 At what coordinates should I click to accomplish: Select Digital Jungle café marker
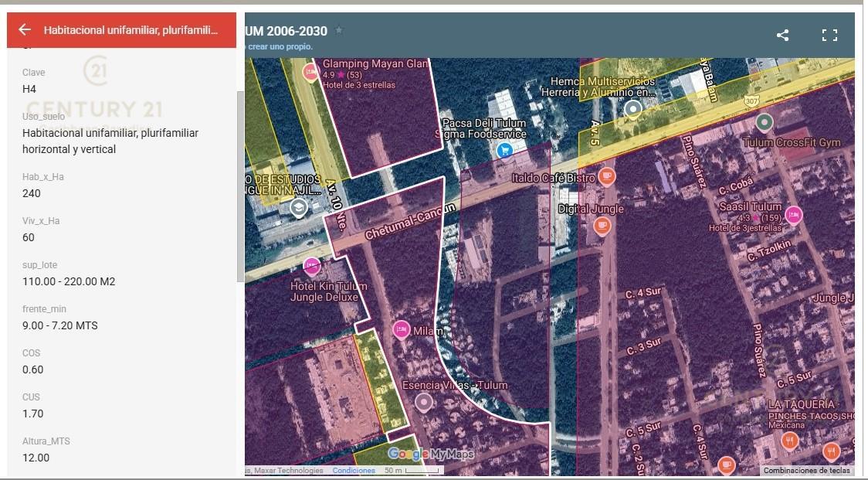[x=602, y=226]
